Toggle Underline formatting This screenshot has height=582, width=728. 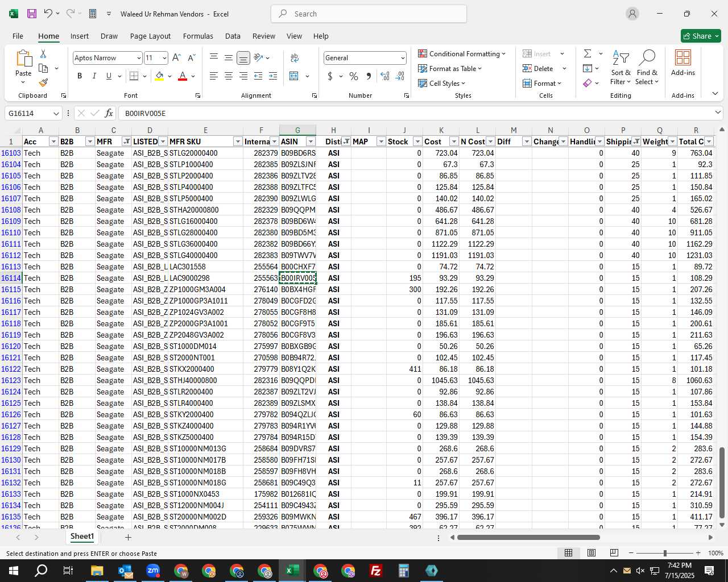(x=109, y=76)
